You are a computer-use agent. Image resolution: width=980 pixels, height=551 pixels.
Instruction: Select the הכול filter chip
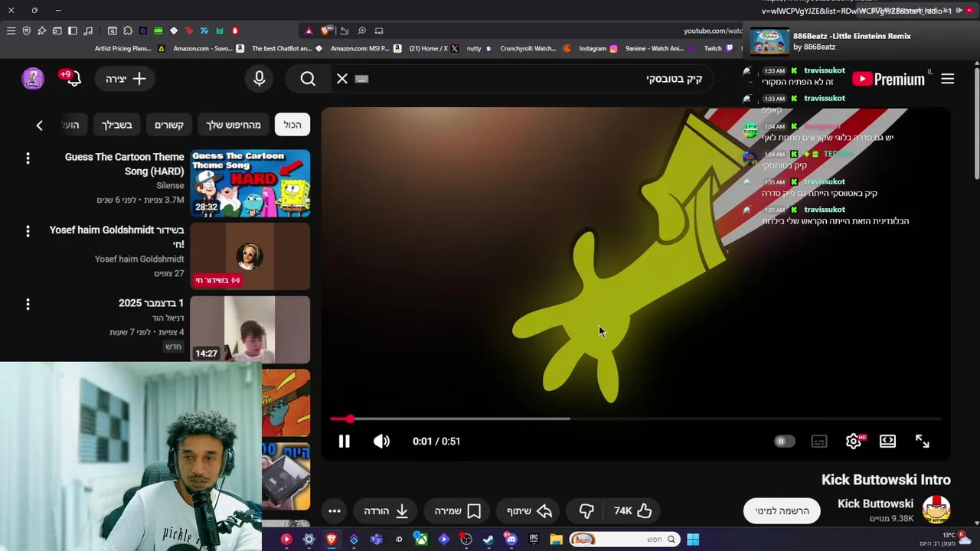(x=292, y=125)
